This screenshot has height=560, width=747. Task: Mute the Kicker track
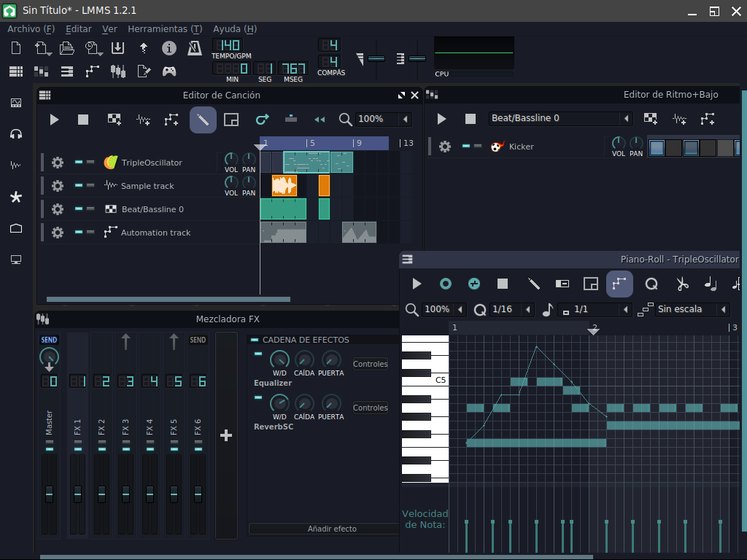point(466,146)
